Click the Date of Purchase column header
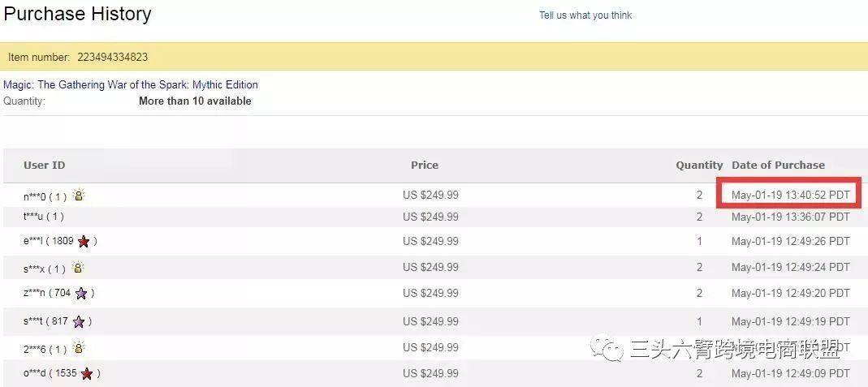Screen dimensions: 868x387 tap(778, 165)
